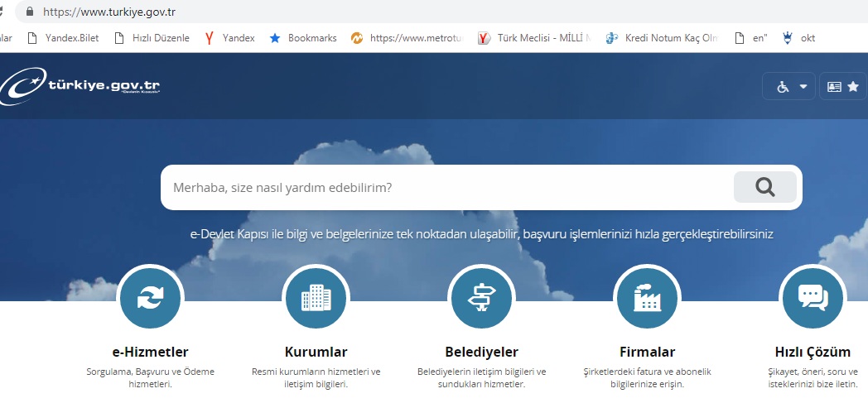The width and height of the screenshot is (868, 403).
Task: Click the magnifier search button
Action: pos(764,187)
